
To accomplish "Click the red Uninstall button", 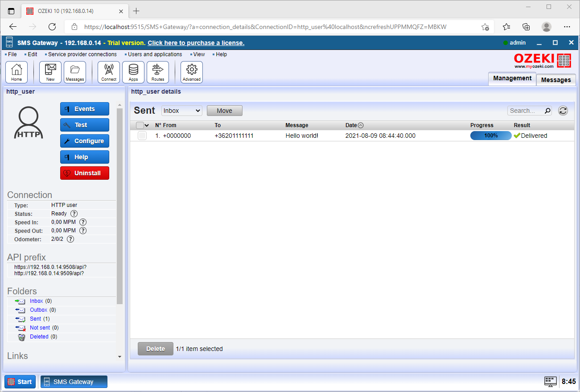I will click(85, 173).
